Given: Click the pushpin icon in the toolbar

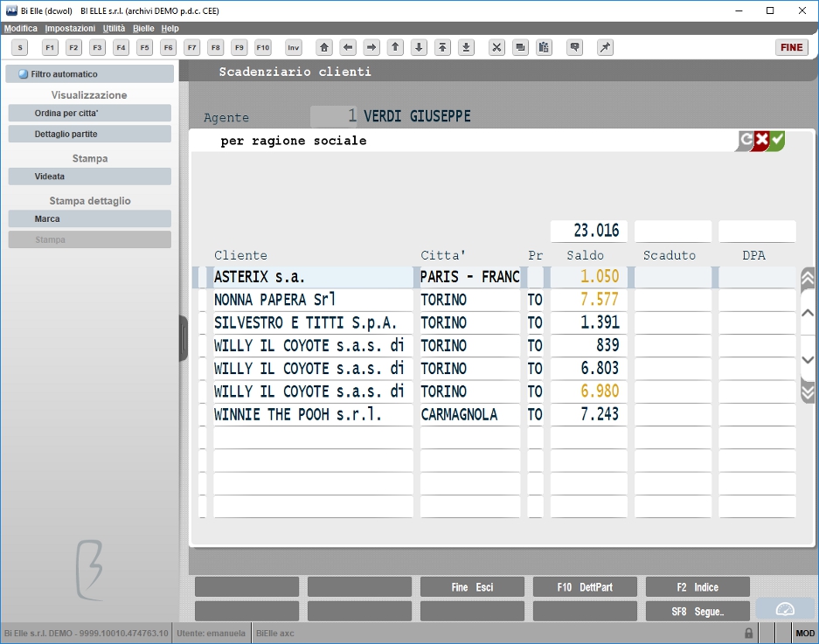Looking at the screenshot, I should [605, 47].
